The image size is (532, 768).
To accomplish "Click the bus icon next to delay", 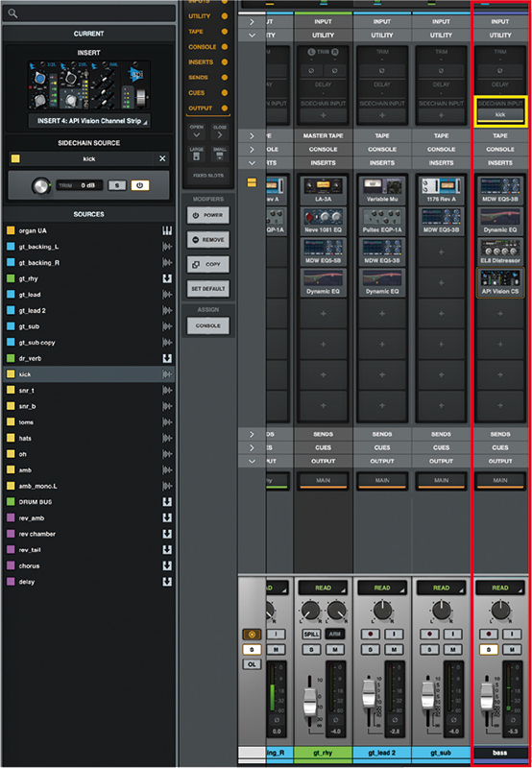I will tap(167, 582).
